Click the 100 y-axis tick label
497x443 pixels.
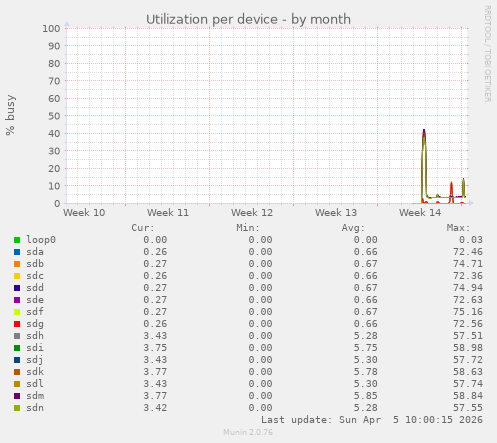click(x=51, y=29)
